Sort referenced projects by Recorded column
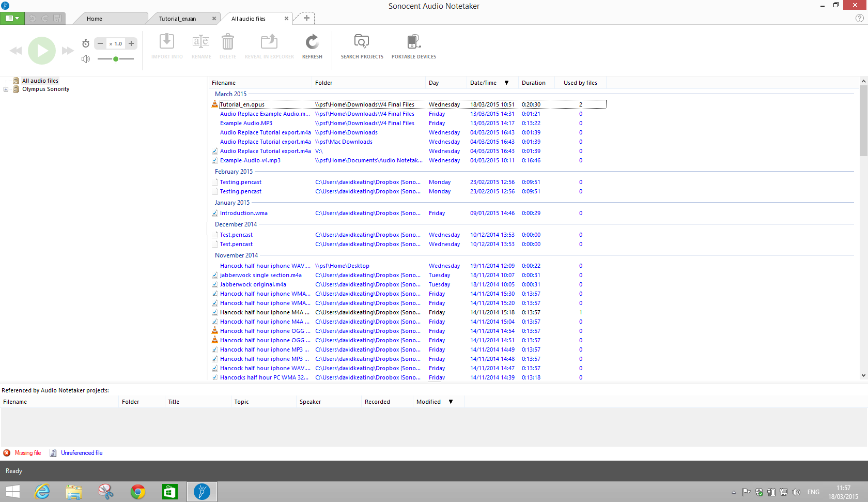 (x=388, y=402)
